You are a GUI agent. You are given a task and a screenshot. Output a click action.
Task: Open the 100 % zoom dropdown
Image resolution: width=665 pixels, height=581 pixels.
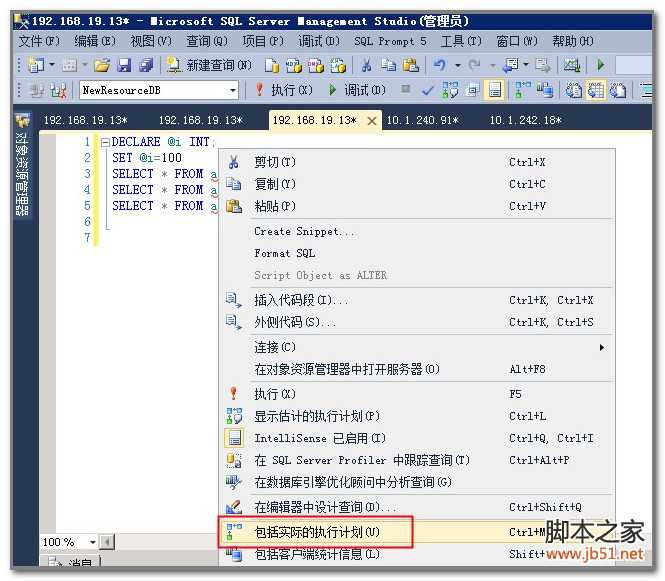pos(92,542)
